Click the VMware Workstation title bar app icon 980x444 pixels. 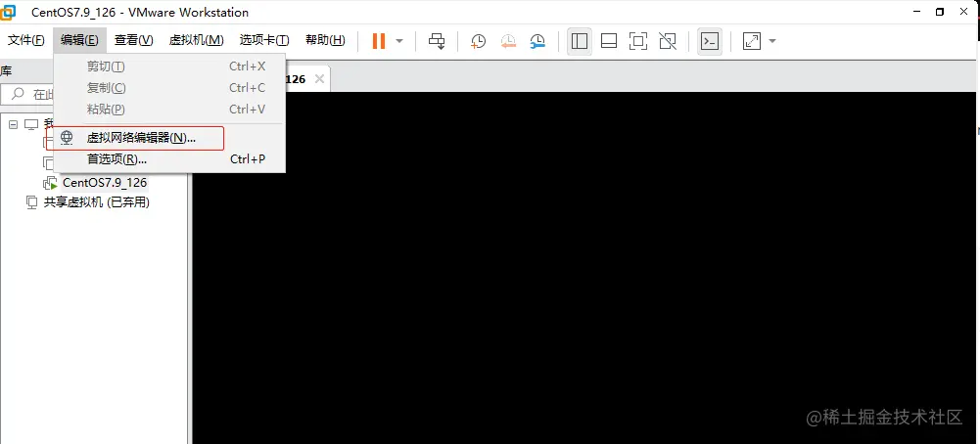point(8,12)
